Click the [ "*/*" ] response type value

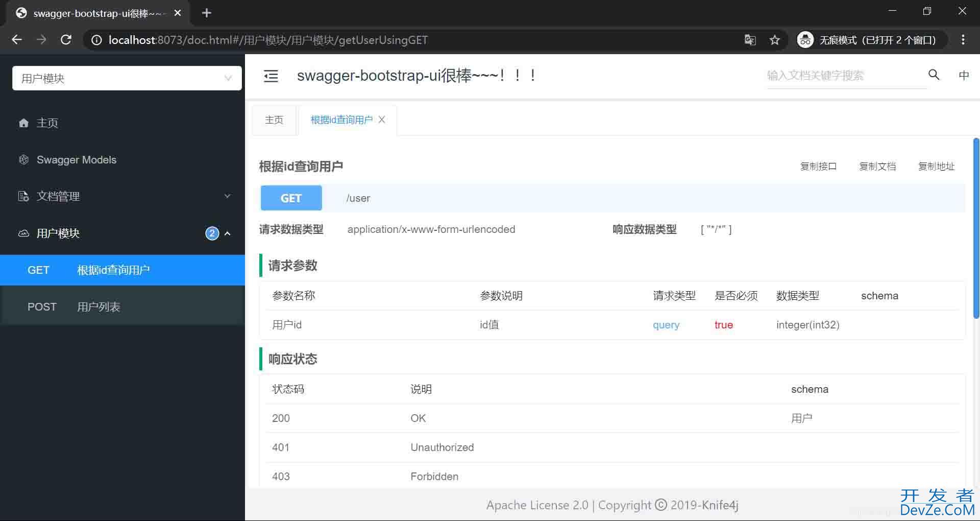[x=716, y=229]
